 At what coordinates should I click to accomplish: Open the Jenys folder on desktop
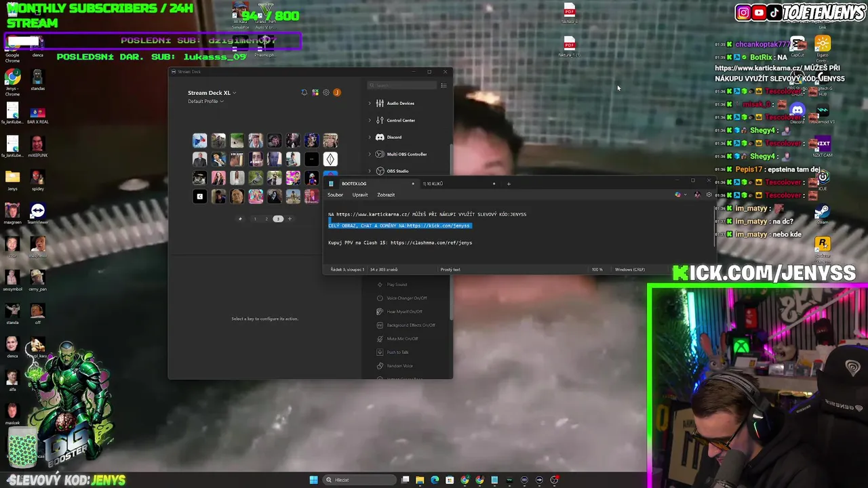pyautogui.click(x=12, y=180)
